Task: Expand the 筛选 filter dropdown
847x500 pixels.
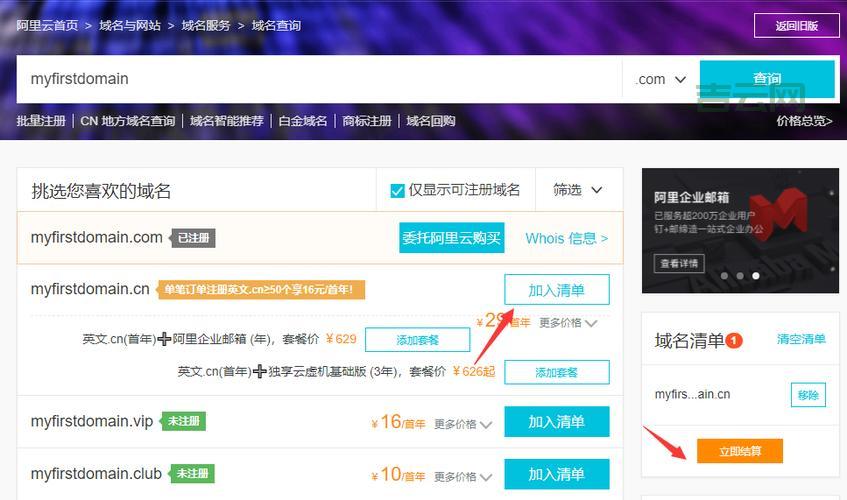Action: coord(579,190)
